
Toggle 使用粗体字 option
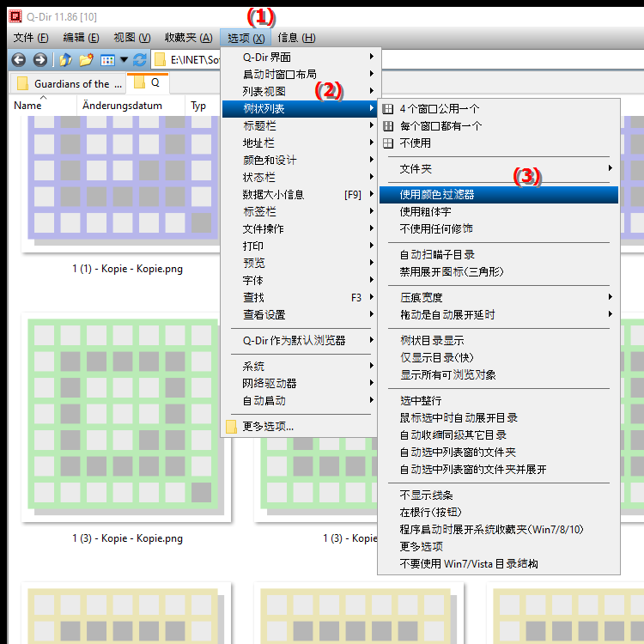[x=498, y=211]
